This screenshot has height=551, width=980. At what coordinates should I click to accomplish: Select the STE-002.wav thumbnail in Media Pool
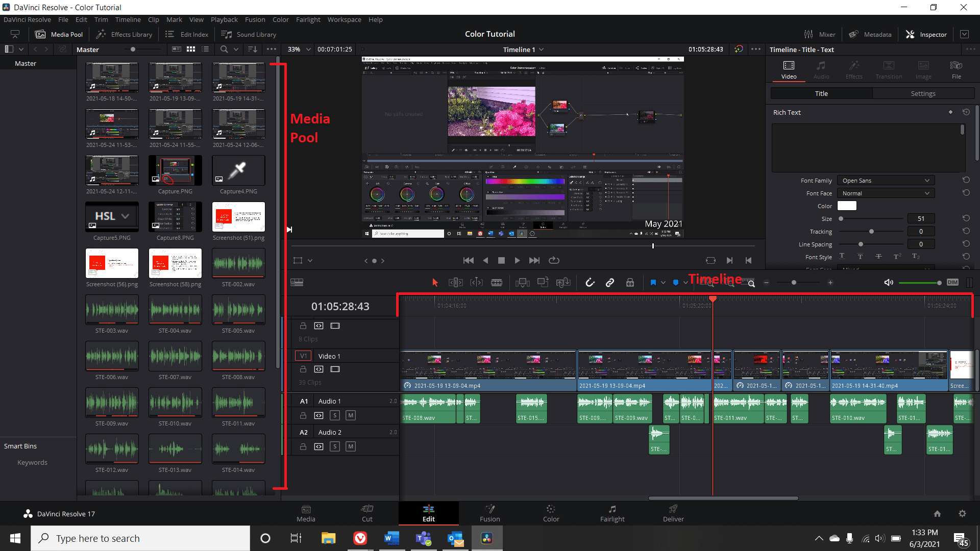(x=238, y=263)
